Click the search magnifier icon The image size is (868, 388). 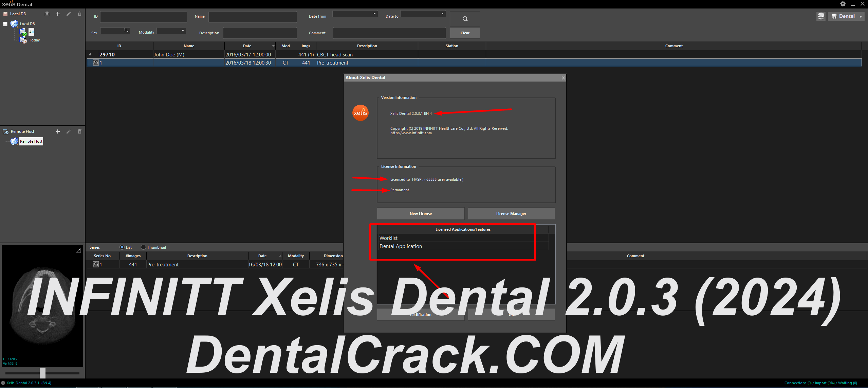click(465, 19)
